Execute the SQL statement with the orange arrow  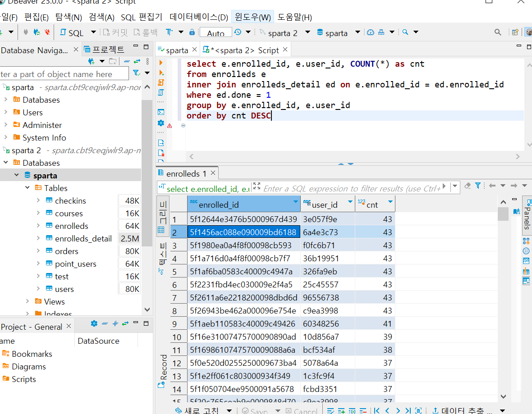click(x=161, y=63)
